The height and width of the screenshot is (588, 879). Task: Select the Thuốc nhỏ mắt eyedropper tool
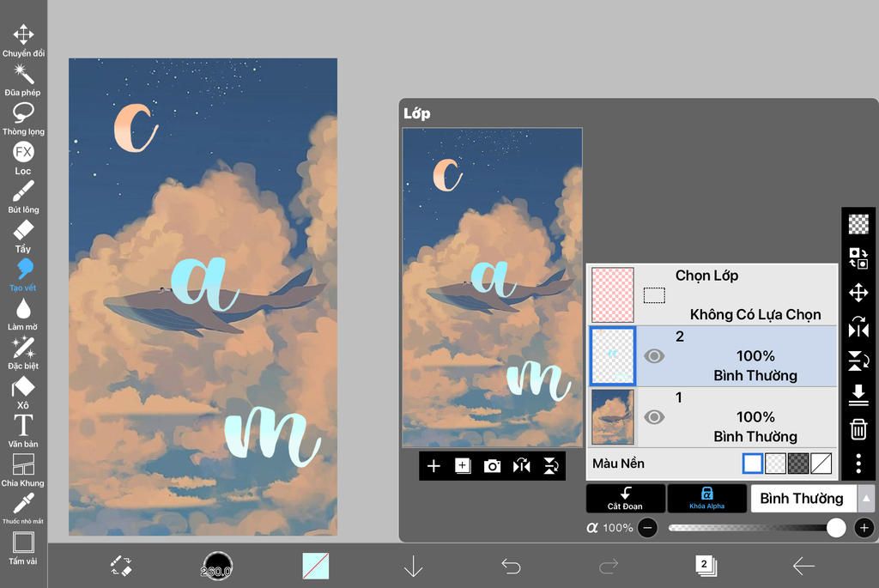[x=23, y=508]
